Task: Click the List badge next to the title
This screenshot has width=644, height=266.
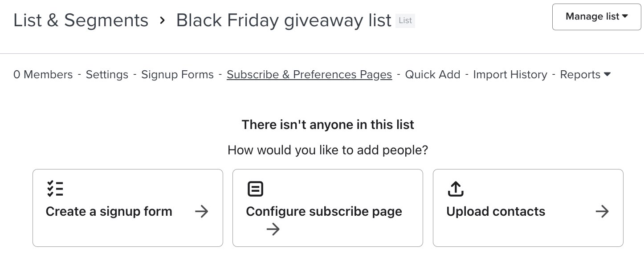Action: 405,21
